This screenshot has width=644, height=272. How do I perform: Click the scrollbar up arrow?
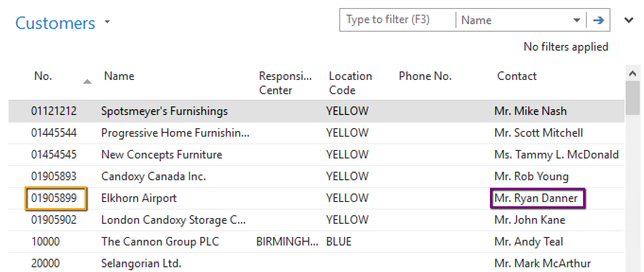point(632,74)
